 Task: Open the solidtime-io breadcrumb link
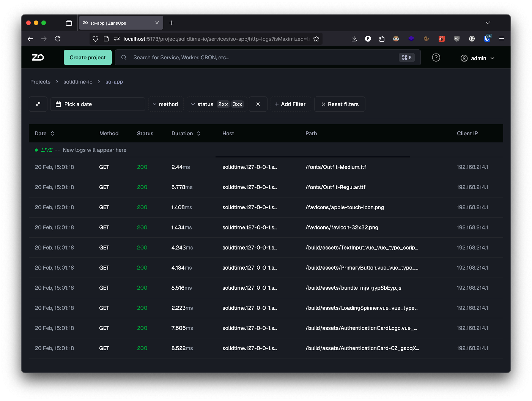(78, 82)
